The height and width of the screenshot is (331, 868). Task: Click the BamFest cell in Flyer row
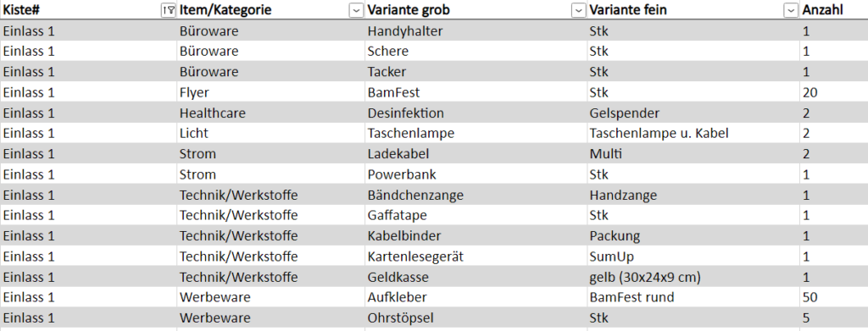[x=476, y=92]
